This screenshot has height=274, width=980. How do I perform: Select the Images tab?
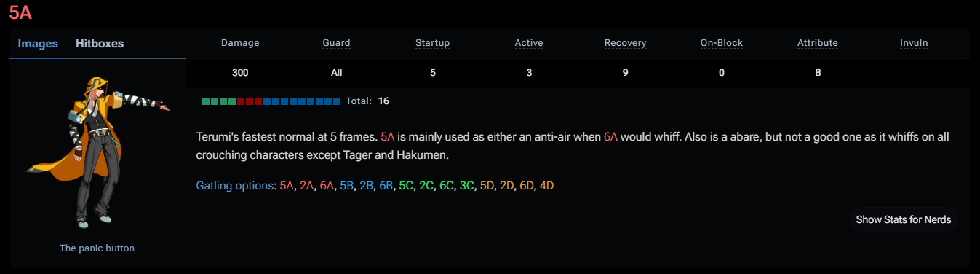coord(38,44)
